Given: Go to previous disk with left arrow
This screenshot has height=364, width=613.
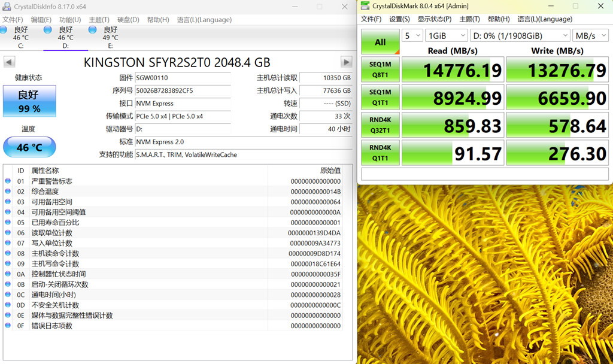Looking at the screenshot, I should click(x=10, y=62).
